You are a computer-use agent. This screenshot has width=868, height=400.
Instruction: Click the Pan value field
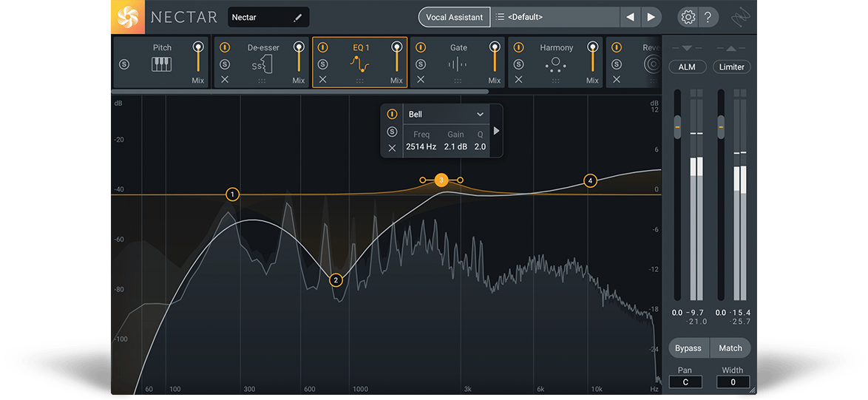pos(685,382)
